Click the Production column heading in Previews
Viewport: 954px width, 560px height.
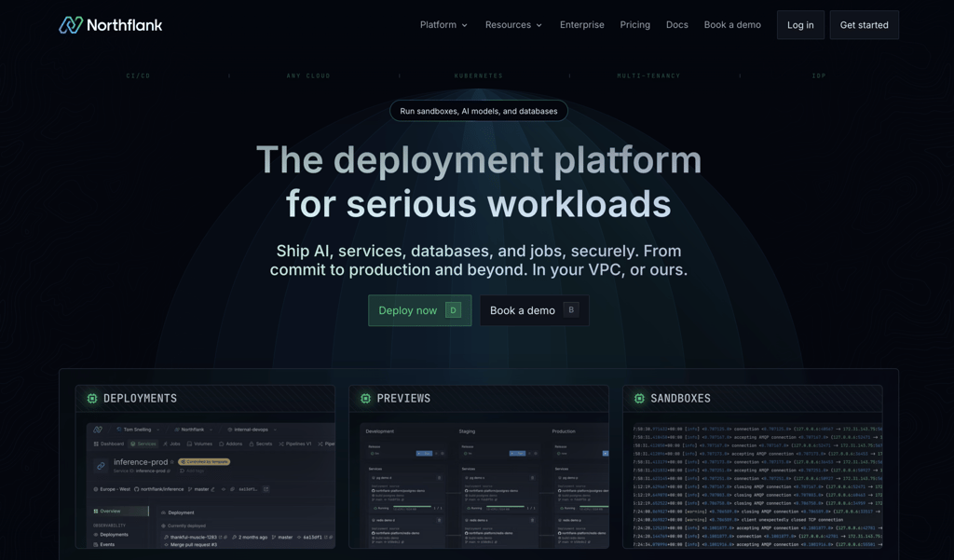(564, 431)
